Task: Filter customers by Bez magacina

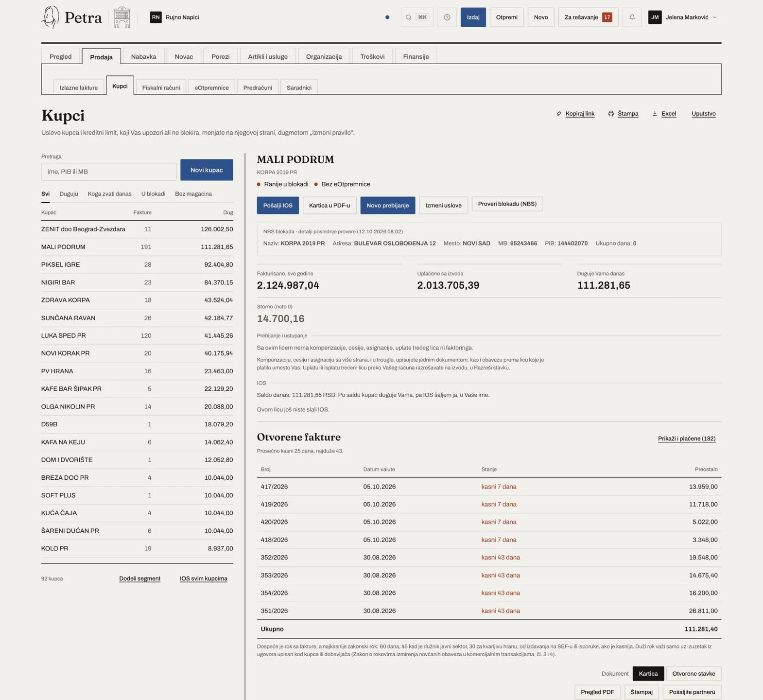Action: click(193, 194)
